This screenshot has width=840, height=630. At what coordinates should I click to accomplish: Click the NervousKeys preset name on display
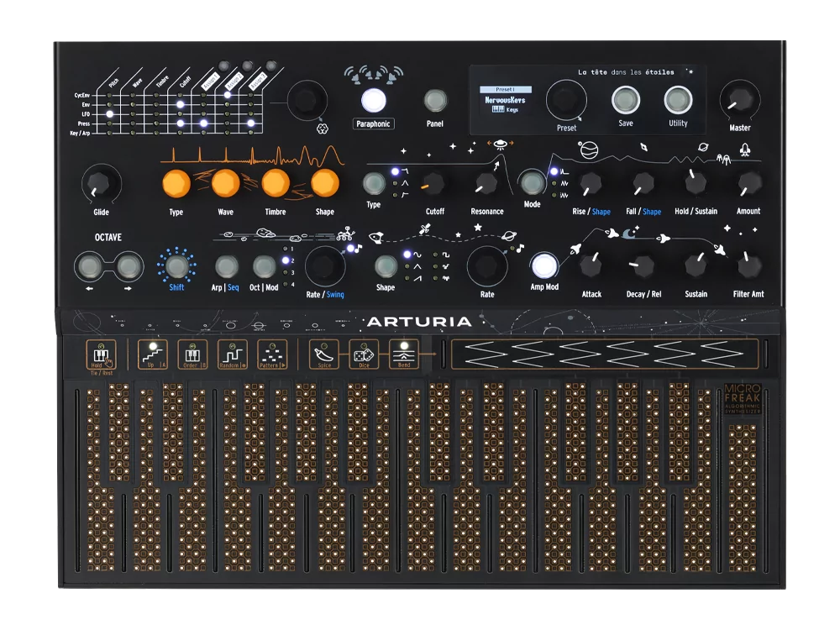pyautogui.click(x=505, y=100)
